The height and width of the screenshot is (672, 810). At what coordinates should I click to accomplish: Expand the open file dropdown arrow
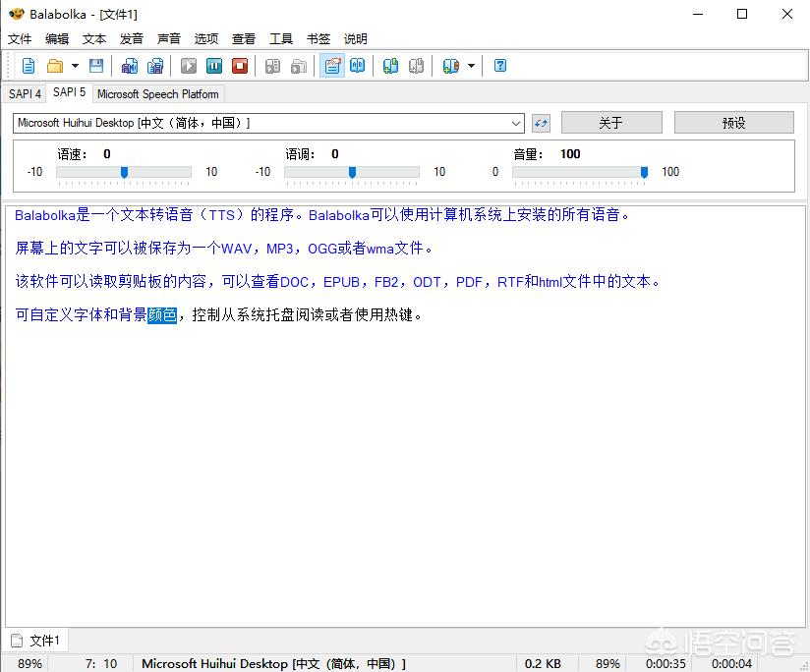click(75, 66)
